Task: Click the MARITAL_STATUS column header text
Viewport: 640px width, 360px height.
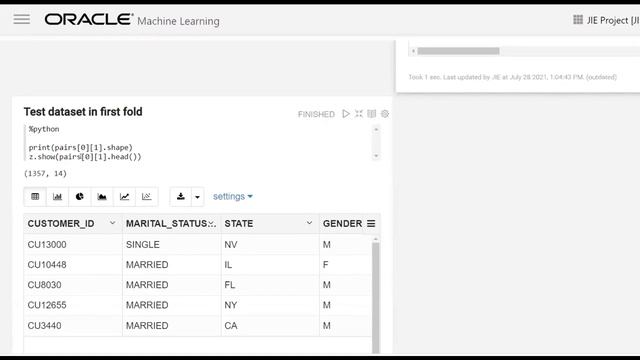Action: (x=167, y=224)
